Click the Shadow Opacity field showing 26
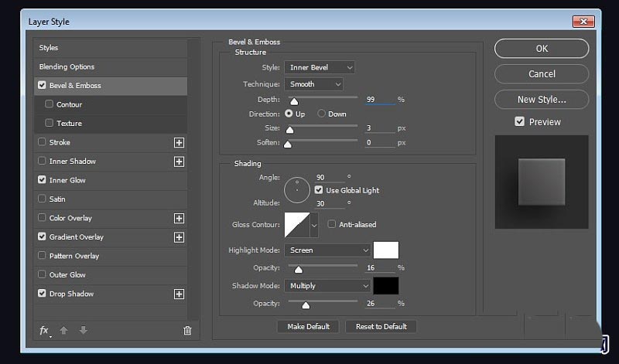The height and width of the screenshot is (364, 619). click(380, 303)
